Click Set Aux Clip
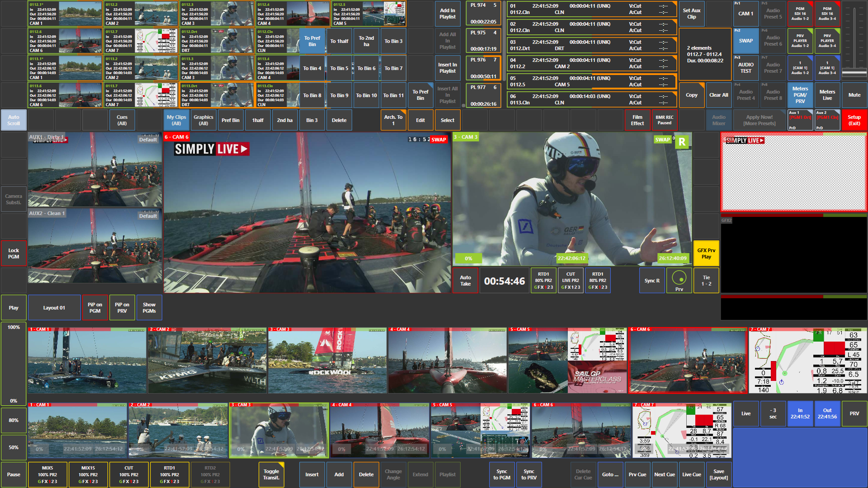 tap(692, 14)
